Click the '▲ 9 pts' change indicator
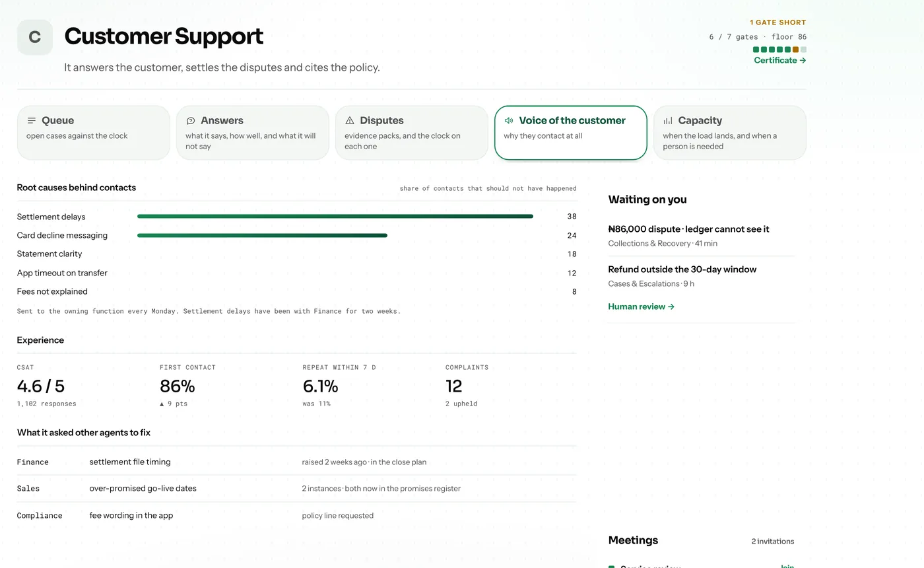924x568 pixels. click(x=174, y=404)
